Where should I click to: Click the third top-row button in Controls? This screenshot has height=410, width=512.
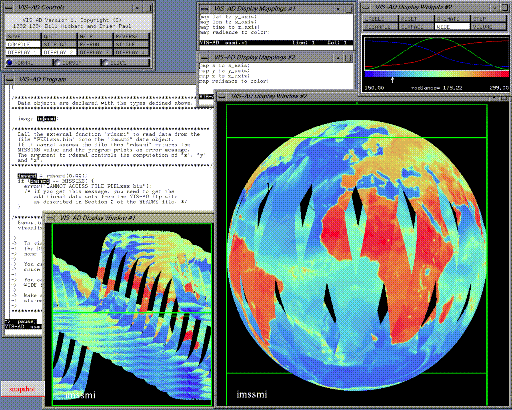95,36
